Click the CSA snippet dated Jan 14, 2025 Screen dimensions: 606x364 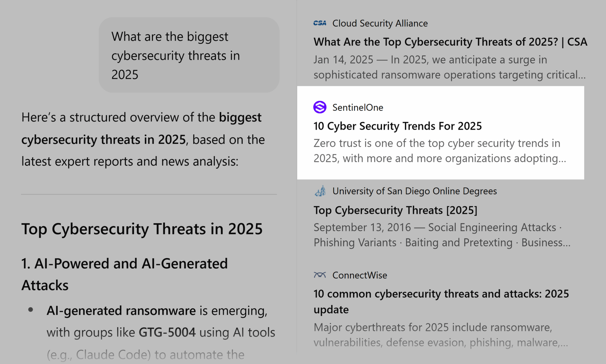(x=449, y=67)
